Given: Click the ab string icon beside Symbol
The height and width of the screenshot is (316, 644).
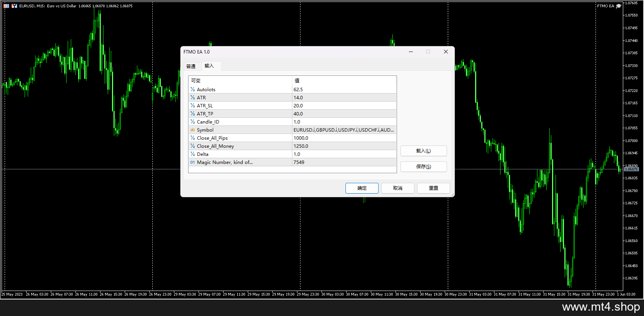Looking at the screenshot, I should tap(192, 130).
